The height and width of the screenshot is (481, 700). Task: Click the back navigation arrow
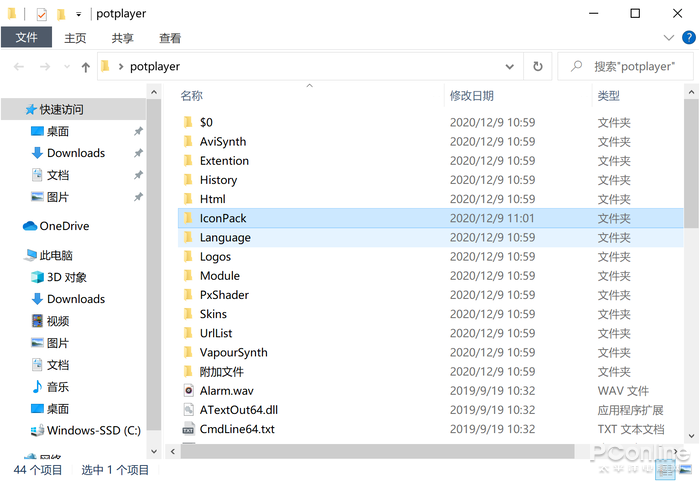tap(19, 67)
